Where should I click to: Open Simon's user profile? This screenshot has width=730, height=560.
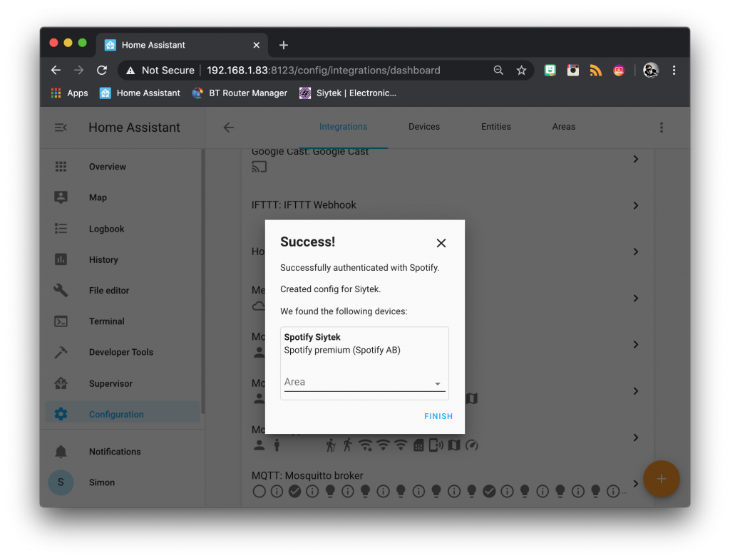click(123, 482)
